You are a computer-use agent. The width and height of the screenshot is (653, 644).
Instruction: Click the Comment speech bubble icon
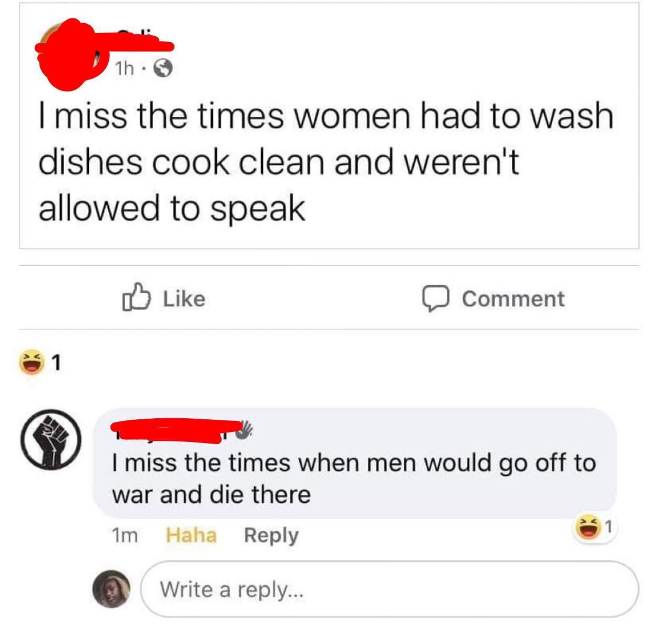(x=435, y=299)
